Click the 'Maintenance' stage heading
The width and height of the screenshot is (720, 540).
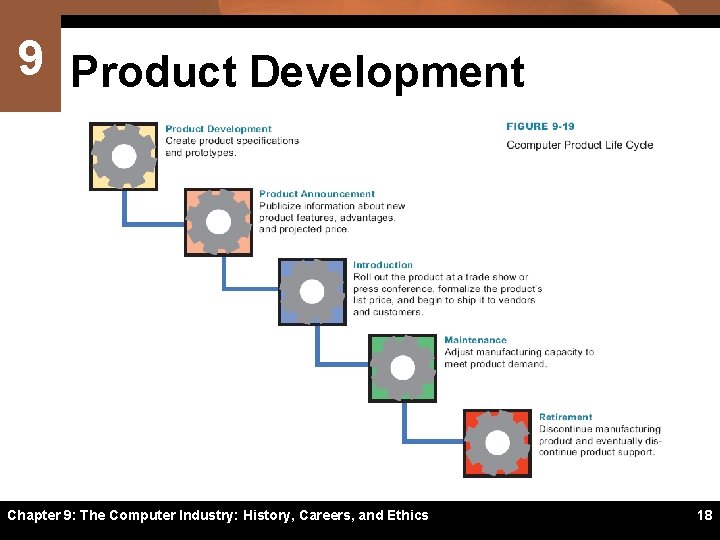click(475, 340)
